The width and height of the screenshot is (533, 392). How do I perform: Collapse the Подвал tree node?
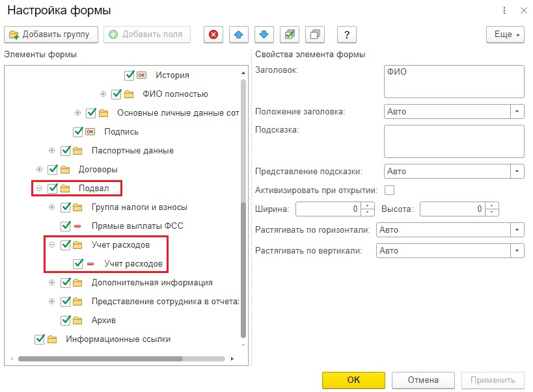tap(40, 188)
